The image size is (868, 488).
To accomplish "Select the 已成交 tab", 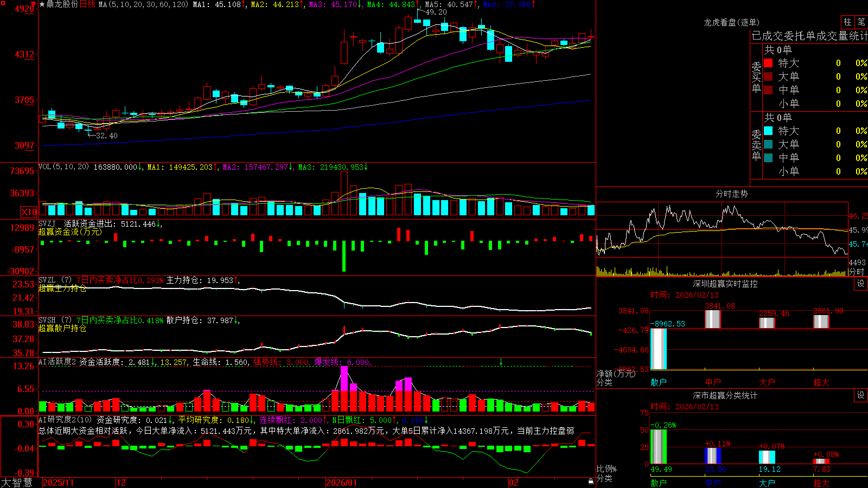I will click(x=768, y=36).
